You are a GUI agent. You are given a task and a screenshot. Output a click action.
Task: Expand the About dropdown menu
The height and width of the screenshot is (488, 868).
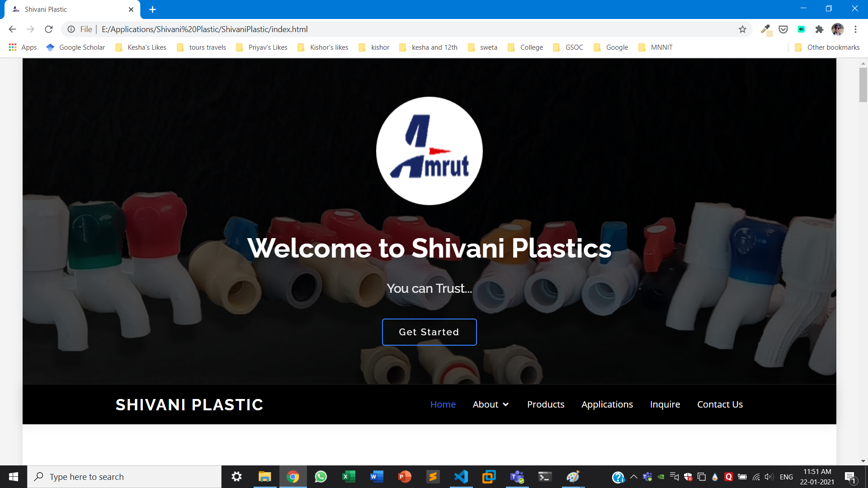coord(491,404)
